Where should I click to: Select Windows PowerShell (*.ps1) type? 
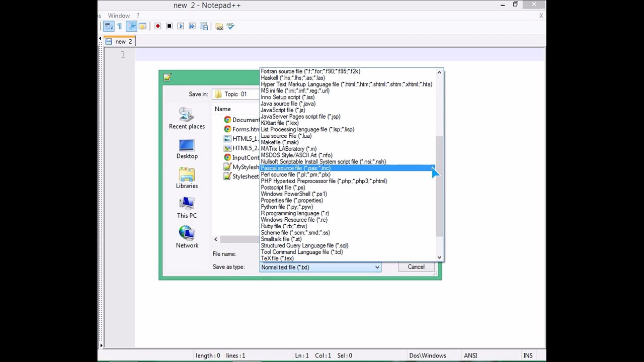348,194
